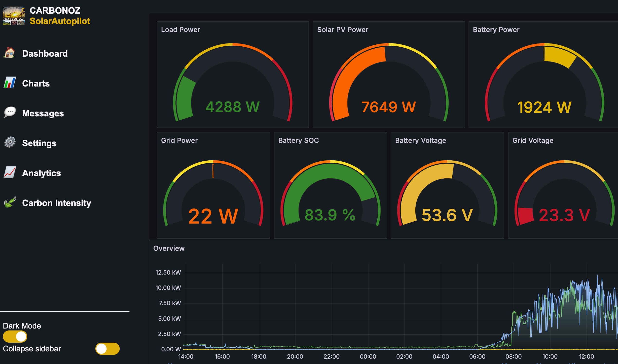
Task: Enable the Collapse sidebar toggle
Action: click(x=107, y=348)
